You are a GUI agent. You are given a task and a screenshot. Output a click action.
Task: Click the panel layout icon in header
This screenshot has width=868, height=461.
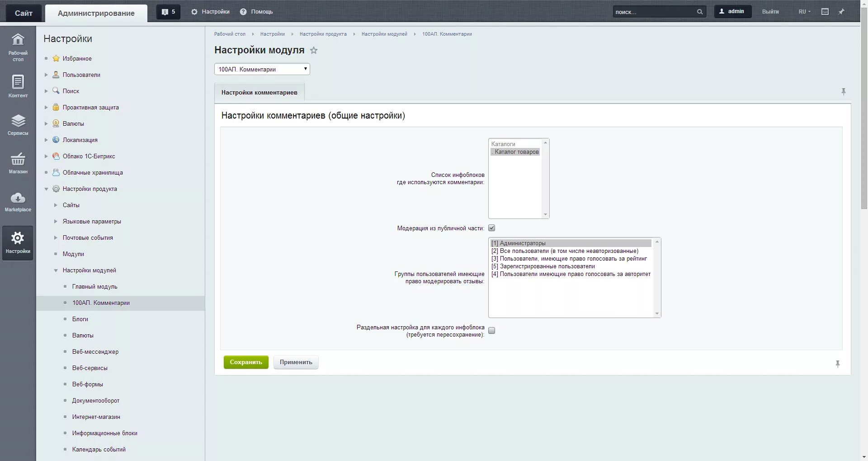825,12
